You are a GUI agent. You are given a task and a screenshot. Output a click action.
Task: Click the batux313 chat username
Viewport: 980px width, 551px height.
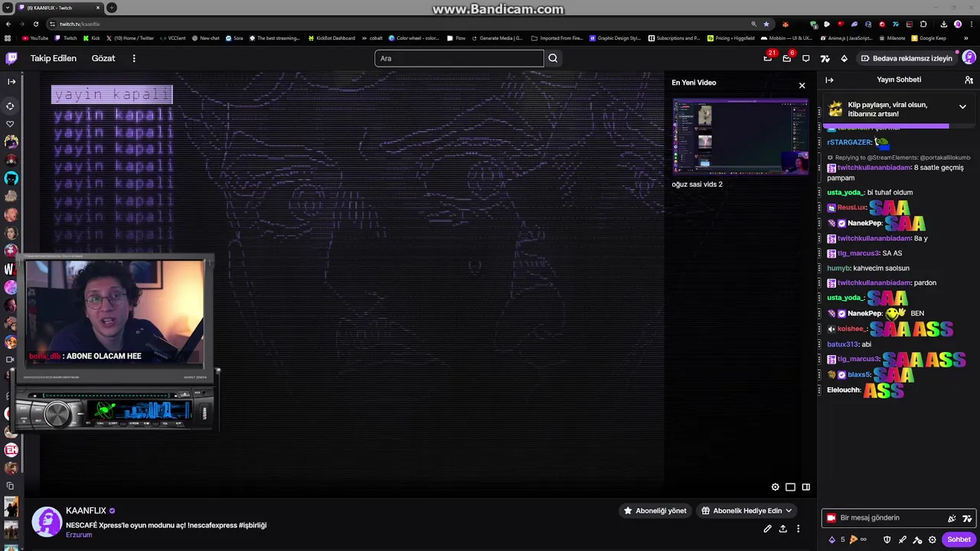coord(843,344)
